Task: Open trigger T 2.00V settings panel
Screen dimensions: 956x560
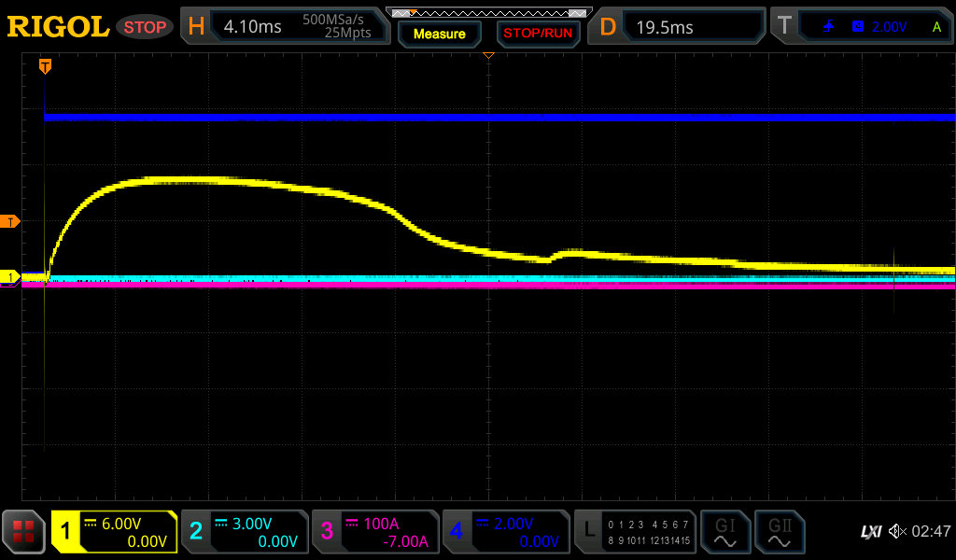Action: (863, 27)
